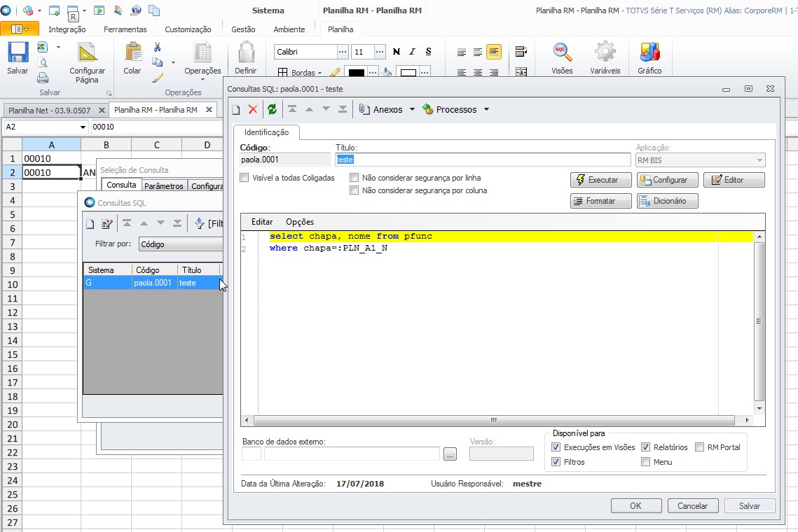Check Não considerar segurança por coluna
Screen dimensions: 798x532
(x=355, y=190)
